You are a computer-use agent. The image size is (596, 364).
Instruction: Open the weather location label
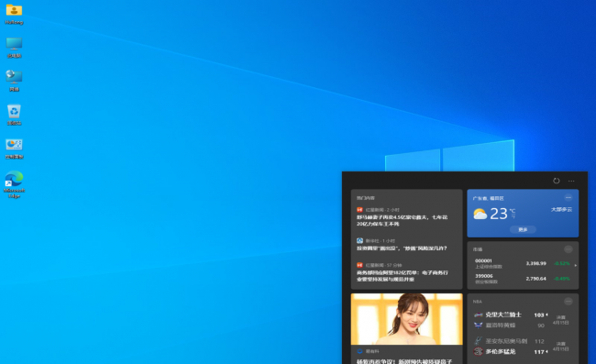[489, 198]
